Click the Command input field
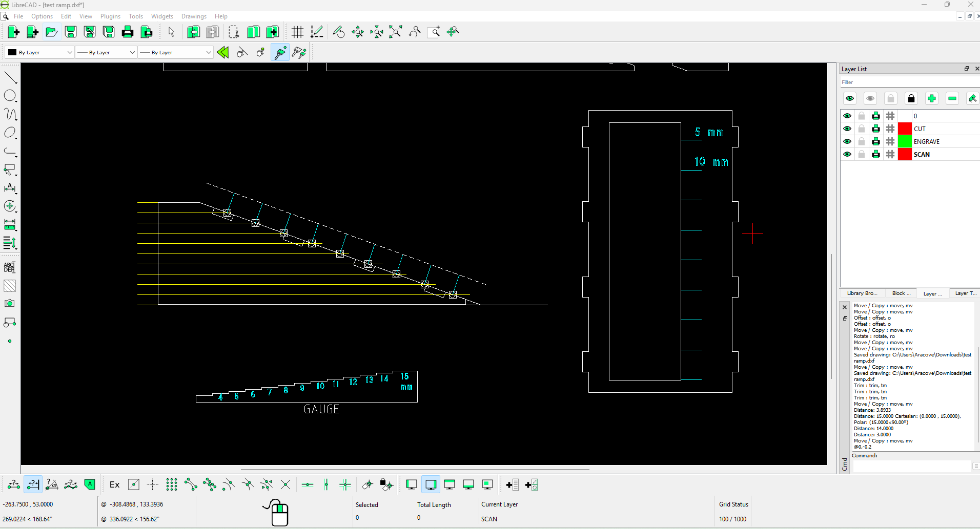Screen dimensions: 980x529 click(911, 466)
